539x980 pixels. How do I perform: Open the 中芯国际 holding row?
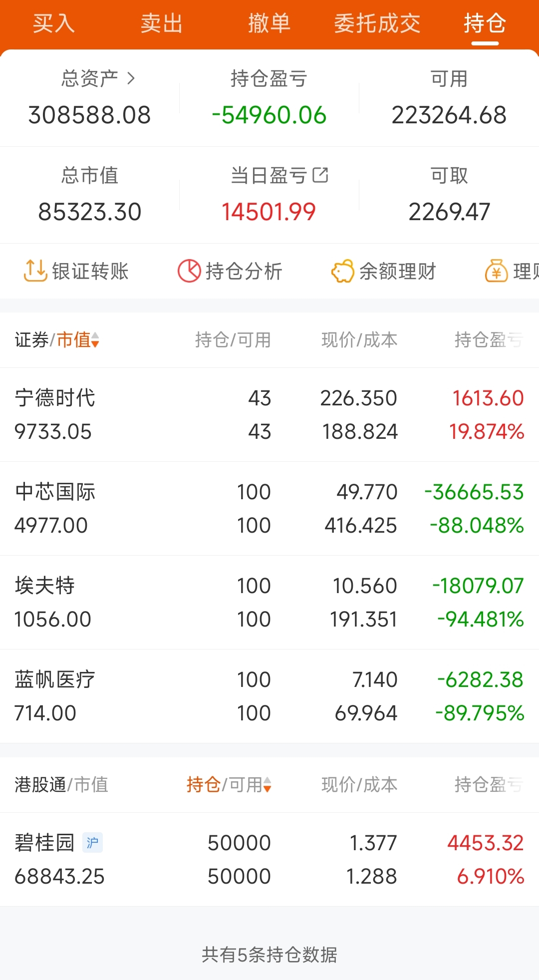click(269, 509)
